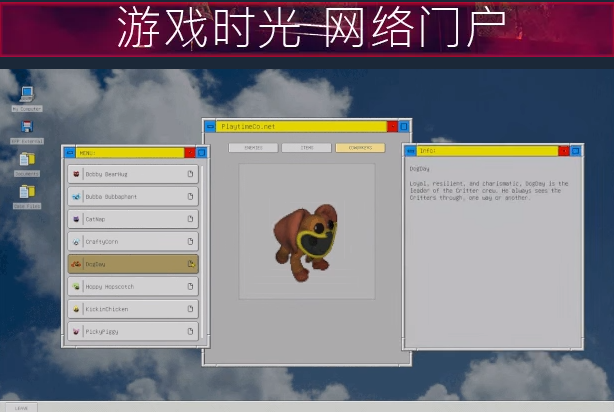Click the document icon beside KickinChicken
The height and width of the screenshot is (412, 614).
pos(190,309)
